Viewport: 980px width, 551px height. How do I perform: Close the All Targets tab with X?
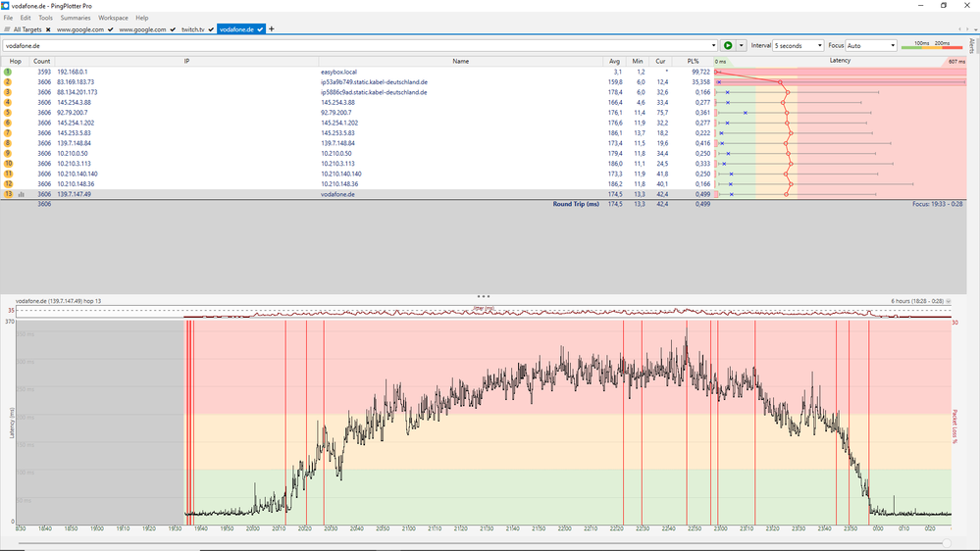[50, 29]
